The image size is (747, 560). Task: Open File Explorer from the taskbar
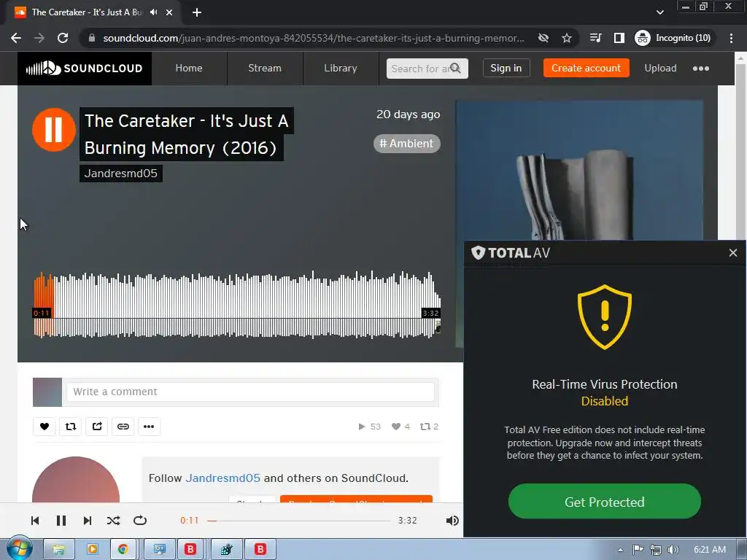(58, 550)
